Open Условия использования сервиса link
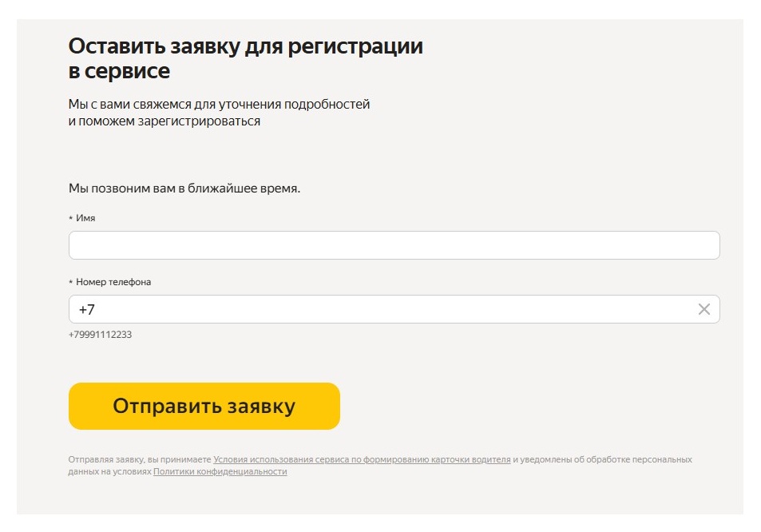The width and height of the screenshot is (761, 532). tap(362, 459)
